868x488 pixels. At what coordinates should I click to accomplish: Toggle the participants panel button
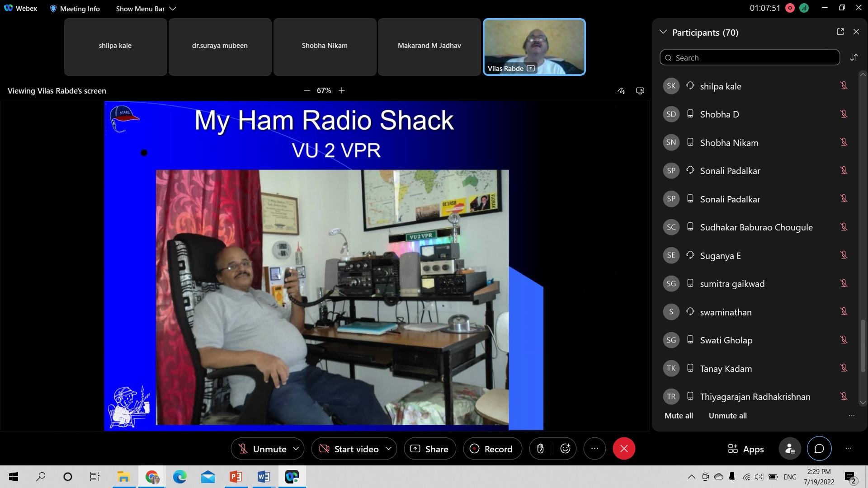(x=790, y=449)
